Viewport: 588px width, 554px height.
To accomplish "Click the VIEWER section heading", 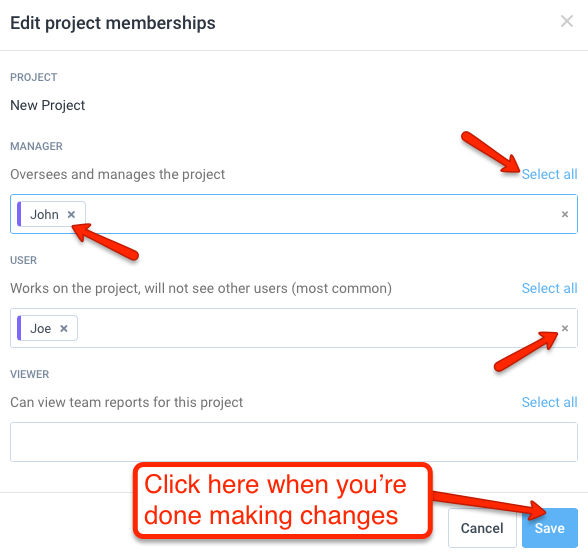I will point(30,374).
